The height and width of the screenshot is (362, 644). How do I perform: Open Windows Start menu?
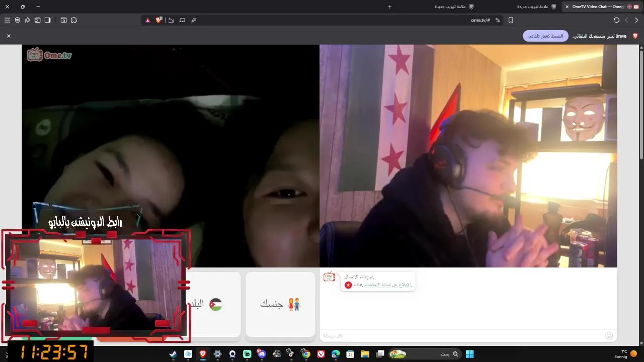(x=469, y=354)
